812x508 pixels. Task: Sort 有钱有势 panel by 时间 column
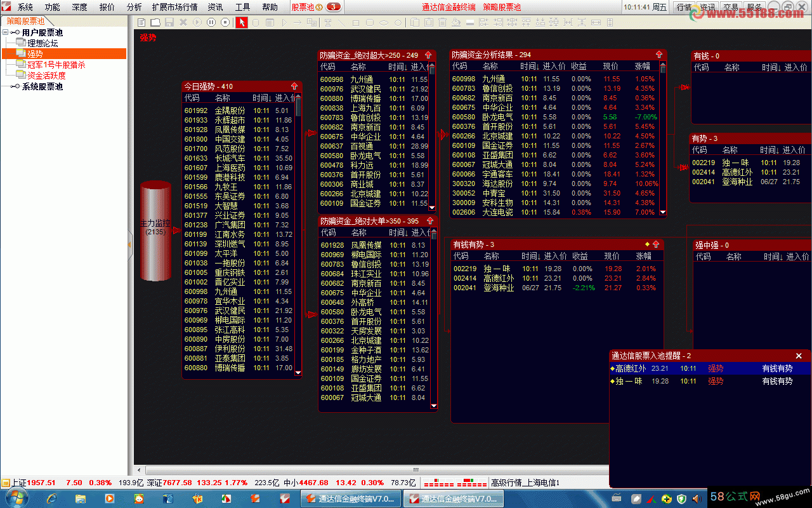531,256
